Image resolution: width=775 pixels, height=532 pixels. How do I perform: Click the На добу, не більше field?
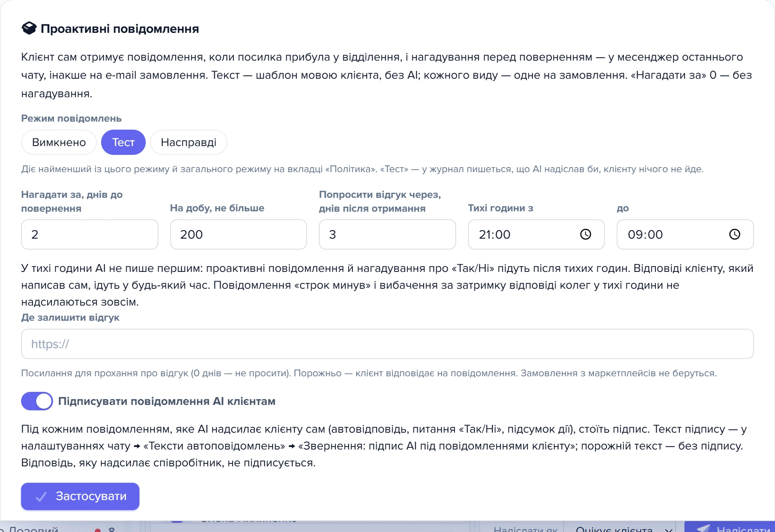[x=238, y=234]
